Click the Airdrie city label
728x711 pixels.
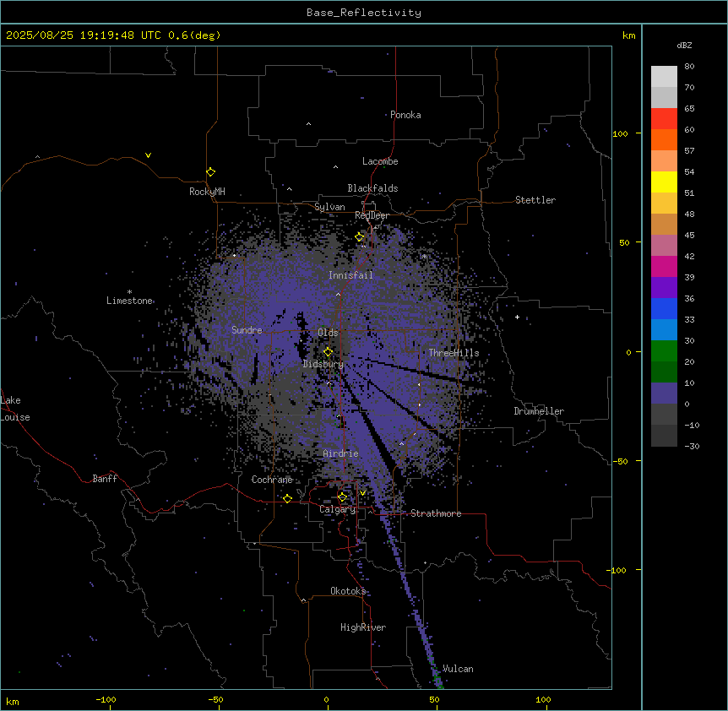[x=341, y=453]
